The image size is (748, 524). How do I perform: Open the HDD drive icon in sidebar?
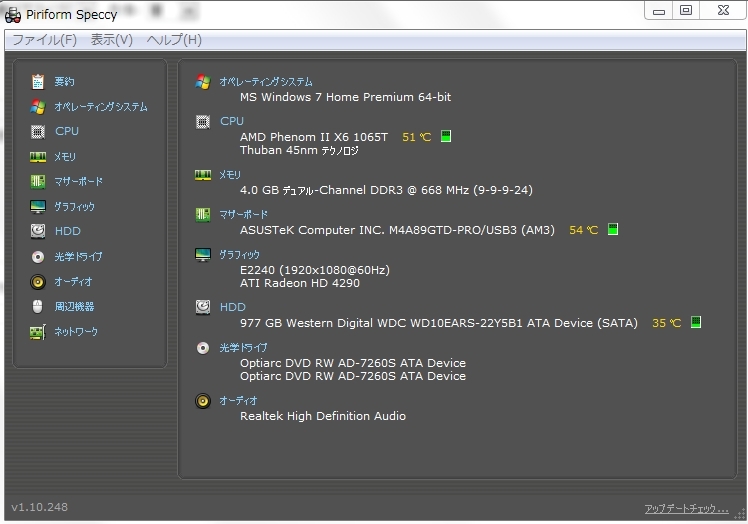point(38,231)
